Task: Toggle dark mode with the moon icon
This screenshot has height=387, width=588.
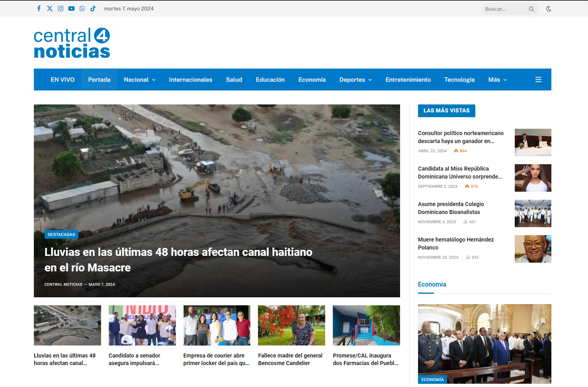Action: click(549, 8)
